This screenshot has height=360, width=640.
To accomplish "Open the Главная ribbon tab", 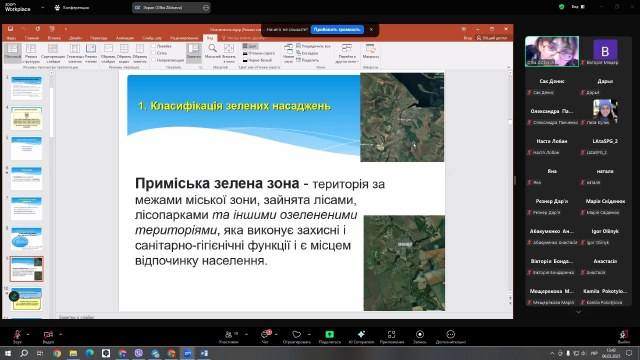I will [x=32, y=38].
